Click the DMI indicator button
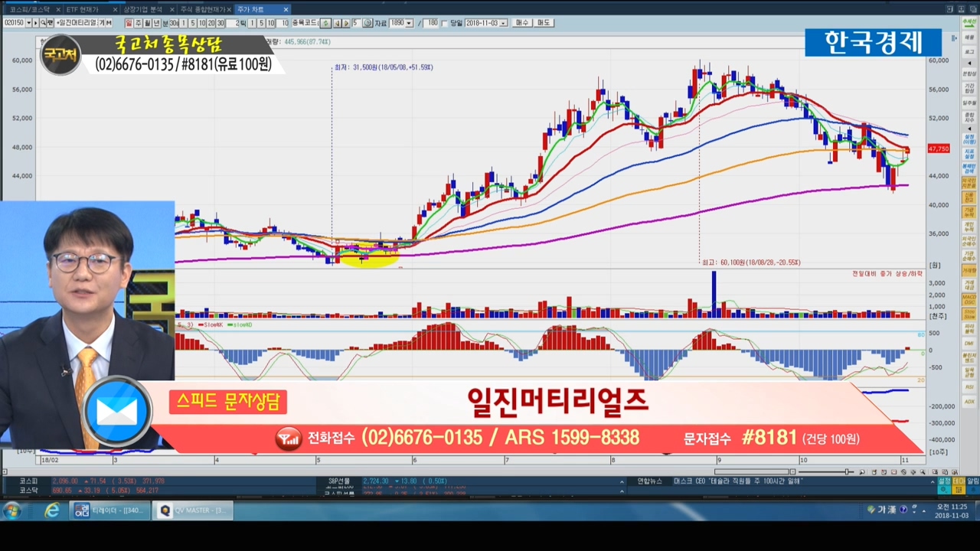This screenshot has width=980, height=551. pos(969,344)
